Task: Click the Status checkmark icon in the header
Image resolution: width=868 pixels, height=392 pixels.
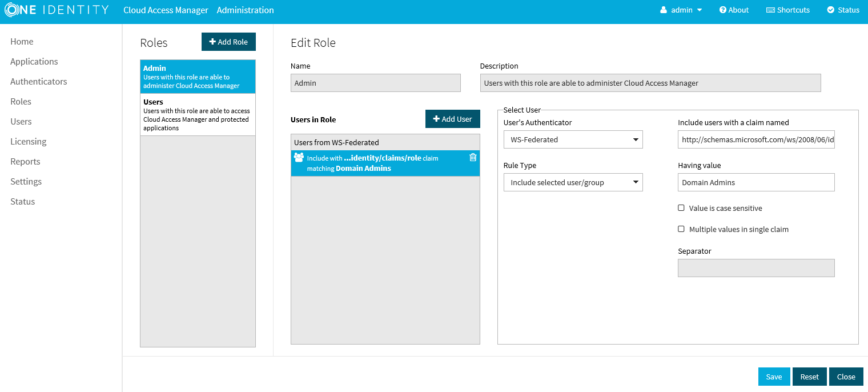Action: point(831,10)
